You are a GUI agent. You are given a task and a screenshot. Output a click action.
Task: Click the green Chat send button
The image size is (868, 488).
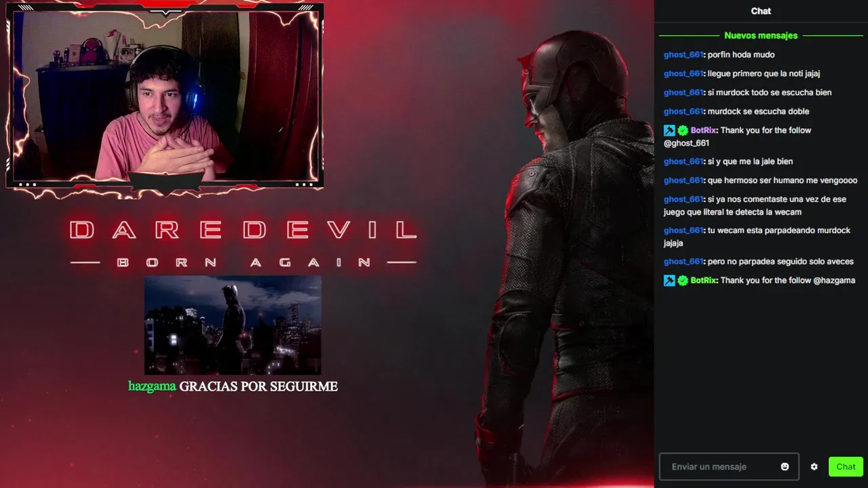click(x=846, y=466)
